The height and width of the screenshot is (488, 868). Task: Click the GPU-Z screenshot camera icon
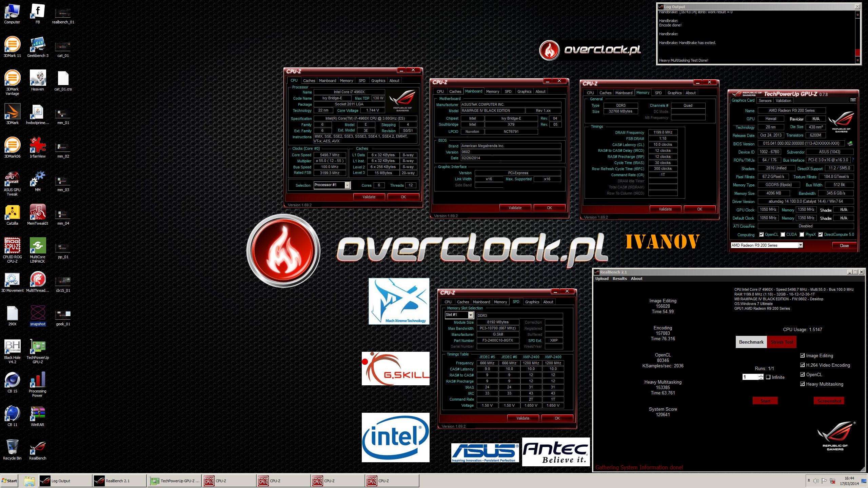coord(853,100)
